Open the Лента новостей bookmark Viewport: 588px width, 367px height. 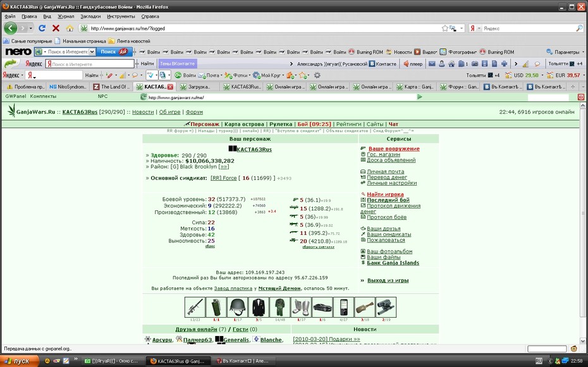[x=130, y=41]
